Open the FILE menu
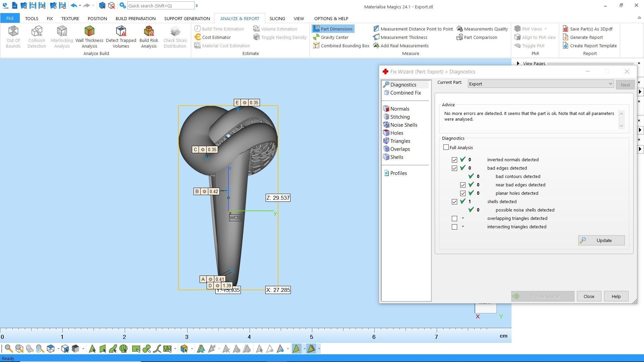This screenshot has width=644, height=362. point(10,18)
